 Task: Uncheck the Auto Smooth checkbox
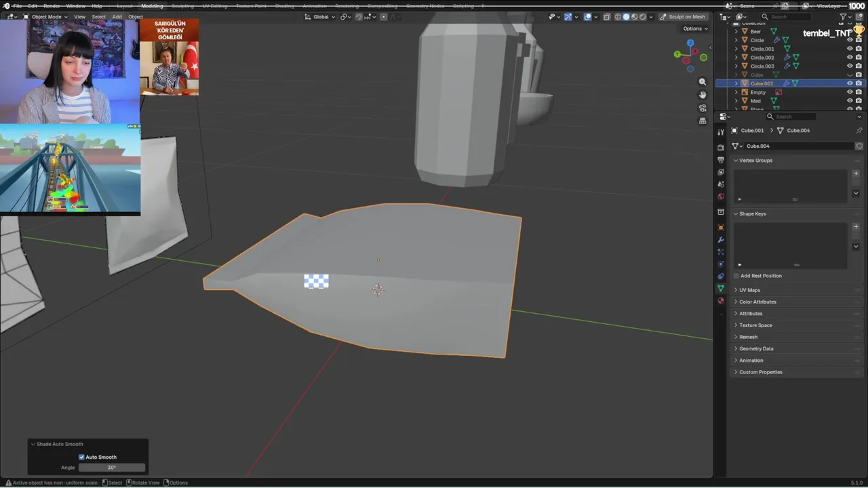click(81, 457)
